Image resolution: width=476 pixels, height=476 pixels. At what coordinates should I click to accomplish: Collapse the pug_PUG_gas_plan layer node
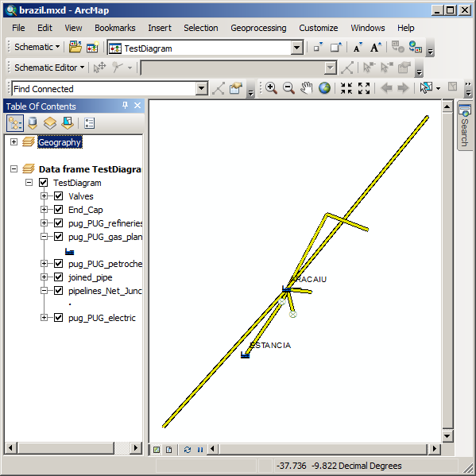[x=44, y=237]
